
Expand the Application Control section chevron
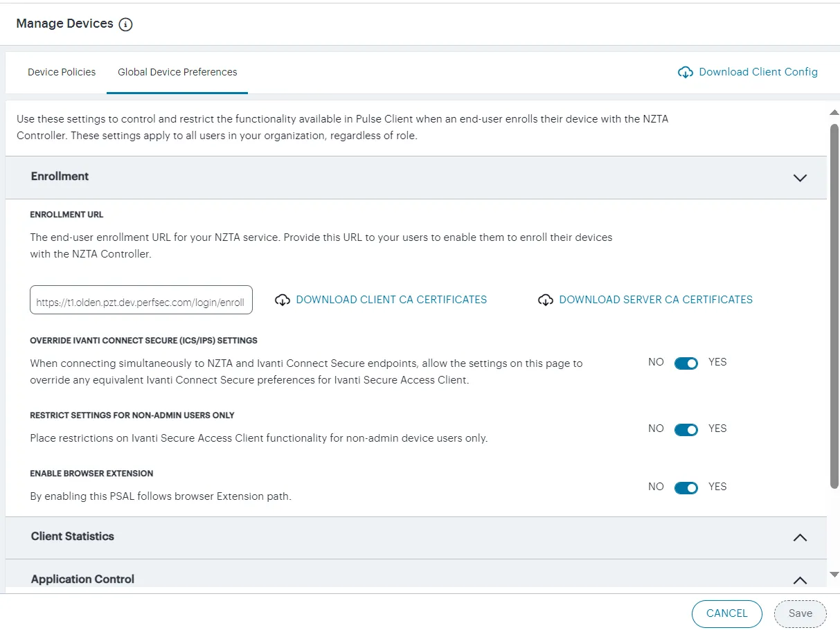pos(800,580)
